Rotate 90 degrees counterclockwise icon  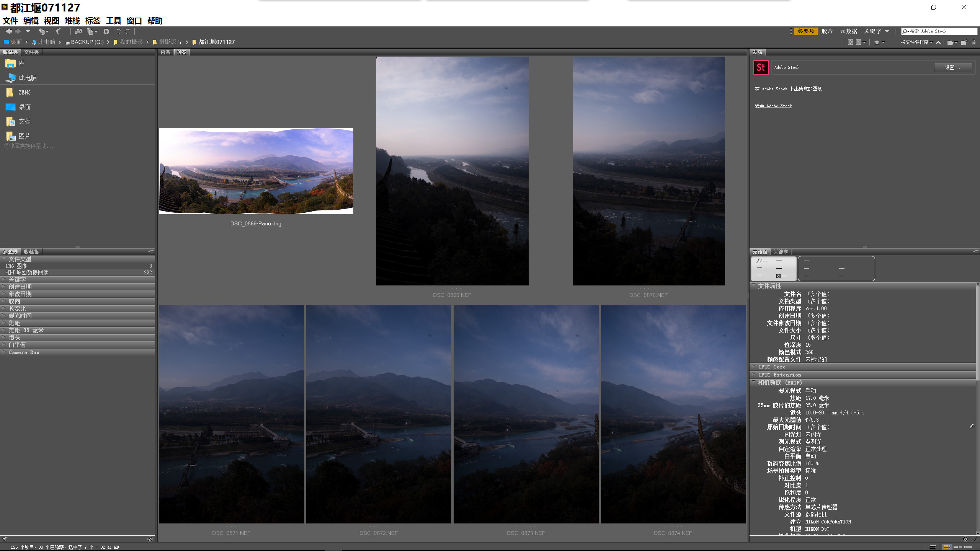tap(118, 31)
